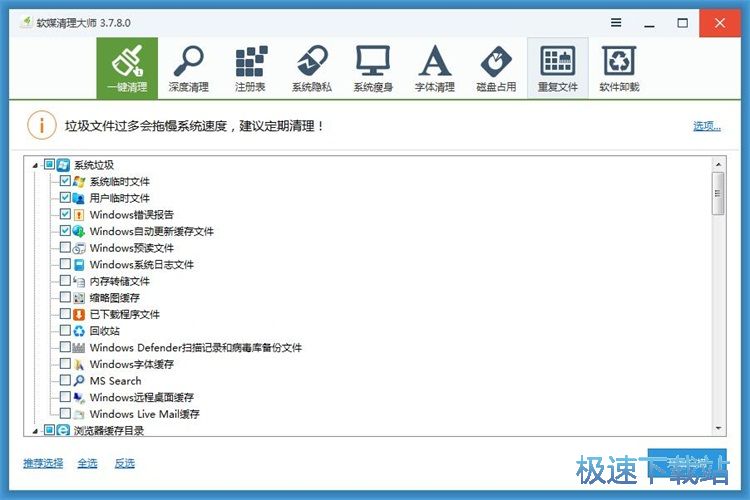The height and width of the screenshot is (500, 750).
Task: Check the 内存转储文件 checkbox
Action: (65, 280)
